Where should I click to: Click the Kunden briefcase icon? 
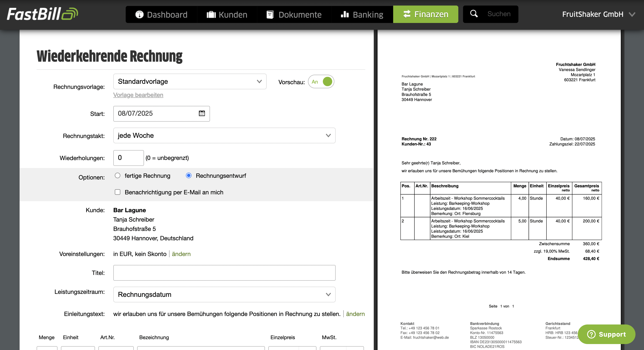coord(211,14)
